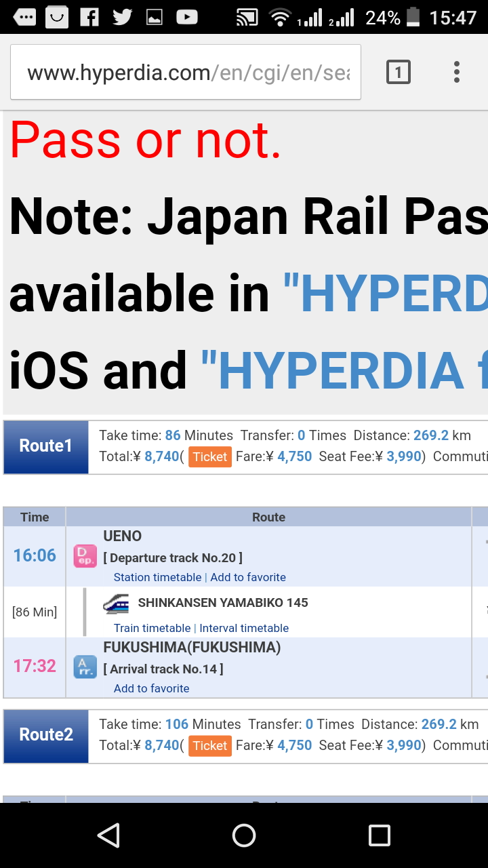Select the Route1 blue label
488x868 pixels.
point(46,446)
